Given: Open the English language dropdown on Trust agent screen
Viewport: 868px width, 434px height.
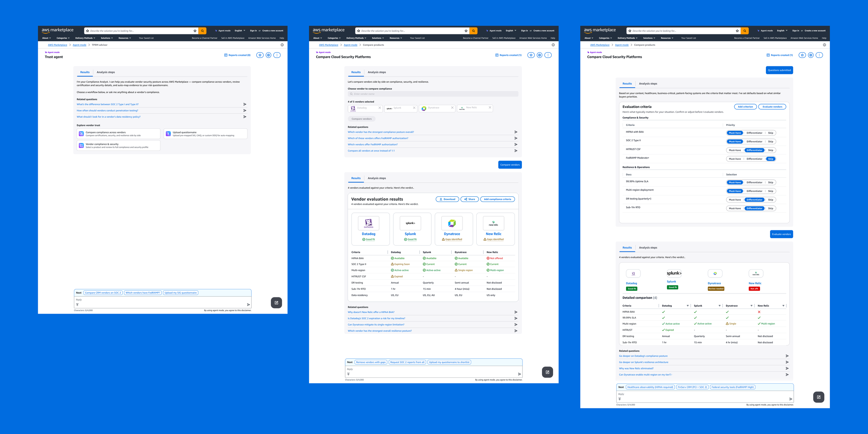Looking at the screenshot, I should [x=240, y=31].
